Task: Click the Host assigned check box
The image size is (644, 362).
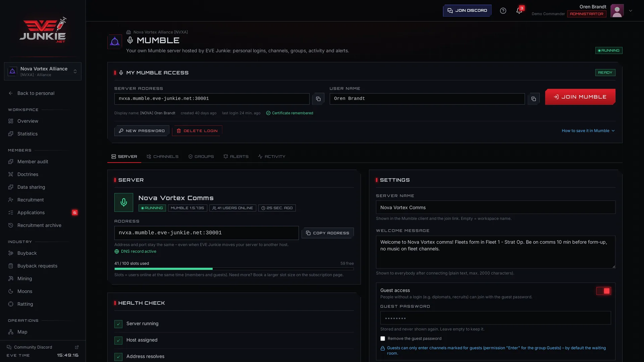Action: click(118, 340)
